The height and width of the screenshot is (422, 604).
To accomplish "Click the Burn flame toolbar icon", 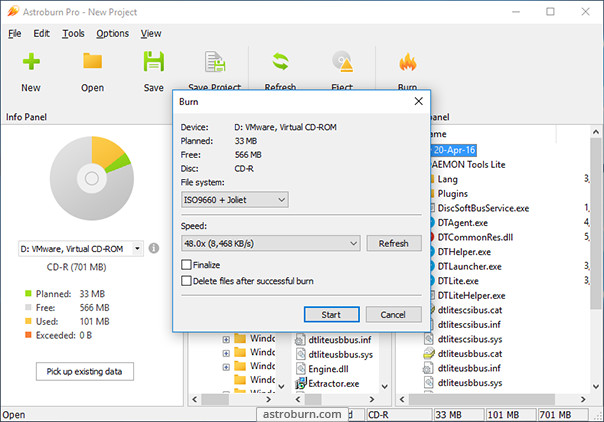I will (x=407, y=63).
